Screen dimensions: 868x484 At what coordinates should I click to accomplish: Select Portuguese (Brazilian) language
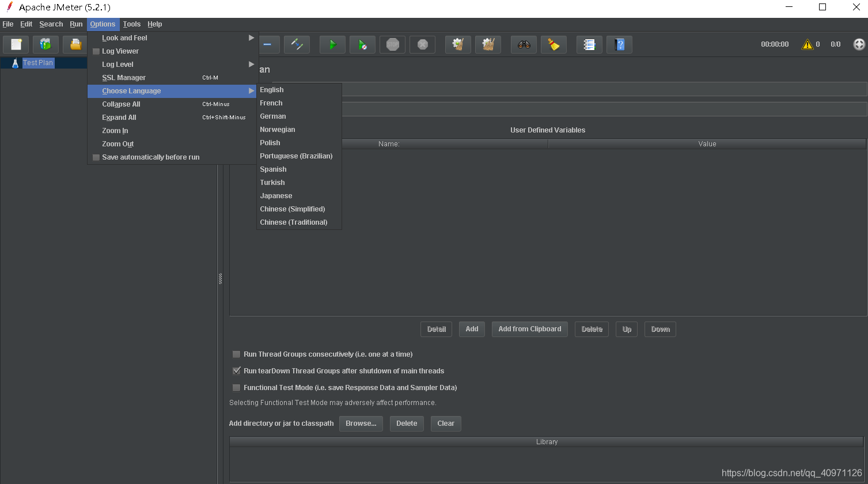click(x=299, y=156)
